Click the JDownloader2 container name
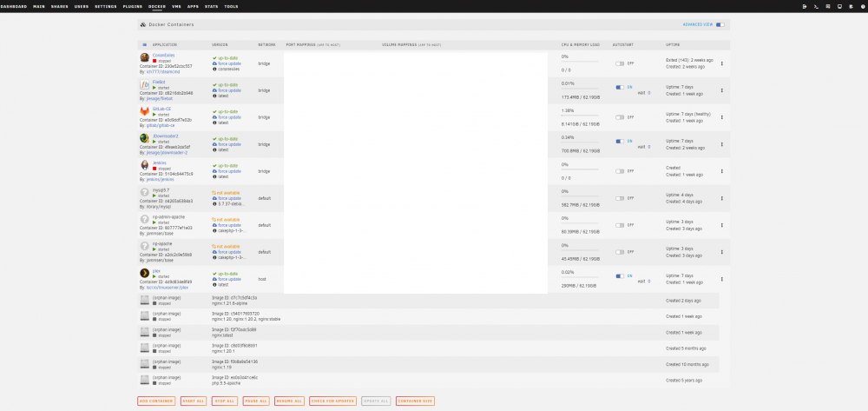868x411 pixels. point(165,136)
